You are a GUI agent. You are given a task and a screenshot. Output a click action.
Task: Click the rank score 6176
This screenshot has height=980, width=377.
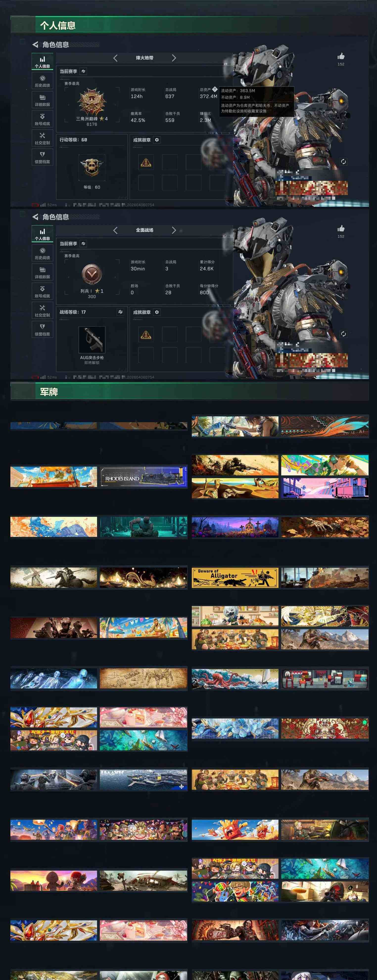(92, 124)
